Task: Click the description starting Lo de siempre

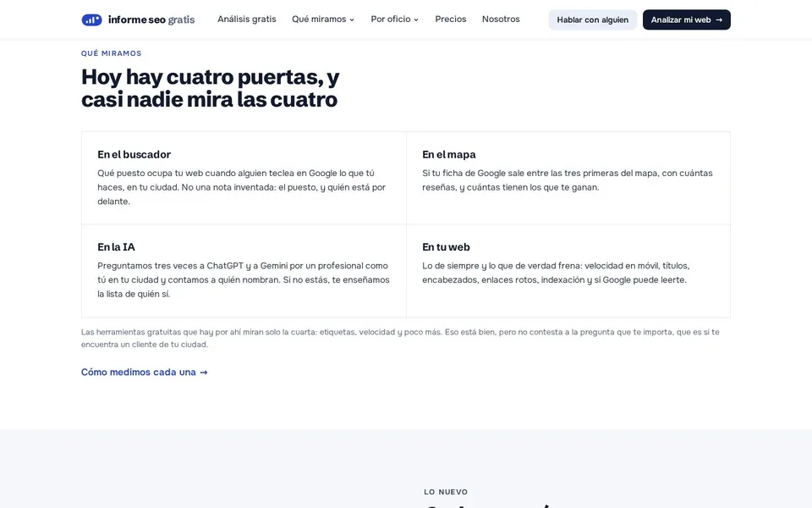Action: tap(556, 273)
